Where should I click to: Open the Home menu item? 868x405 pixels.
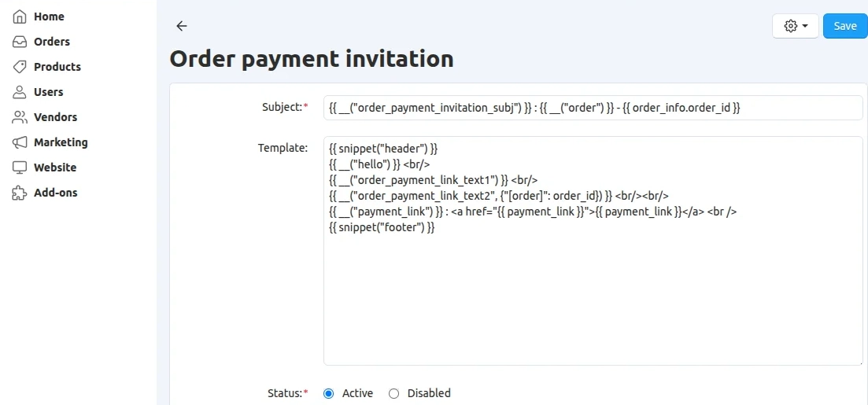pyautogui.click(x=49, y=17)
